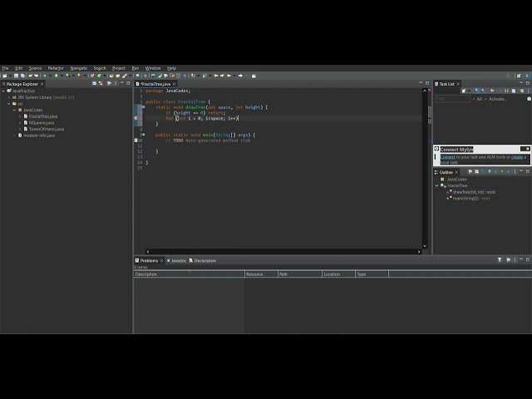Click the Forward navigation arrow in toolbar
The image size is (532, 399).
[240, 76]
